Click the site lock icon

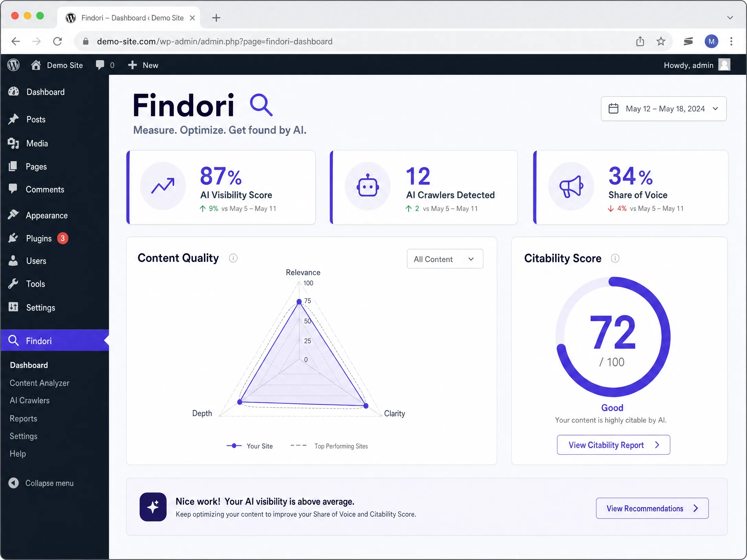point(86,42)
